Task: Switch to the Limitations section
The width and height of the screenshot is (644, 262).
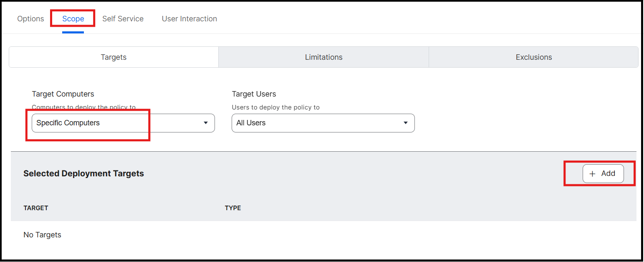Action: pos(323,57)
